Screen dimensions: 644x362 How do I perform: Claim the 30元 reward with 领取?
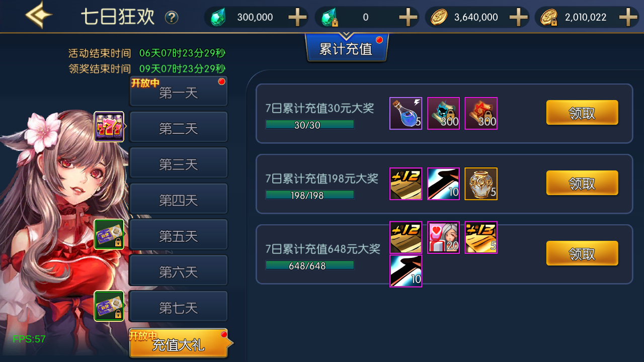pyautogui.click(x=582, y=113)
